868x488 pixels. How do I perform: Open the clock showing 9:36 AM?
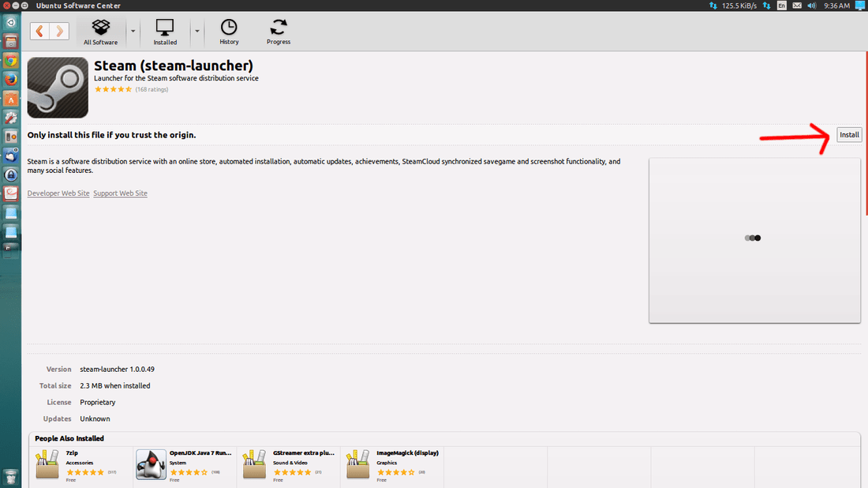(836, 6)
